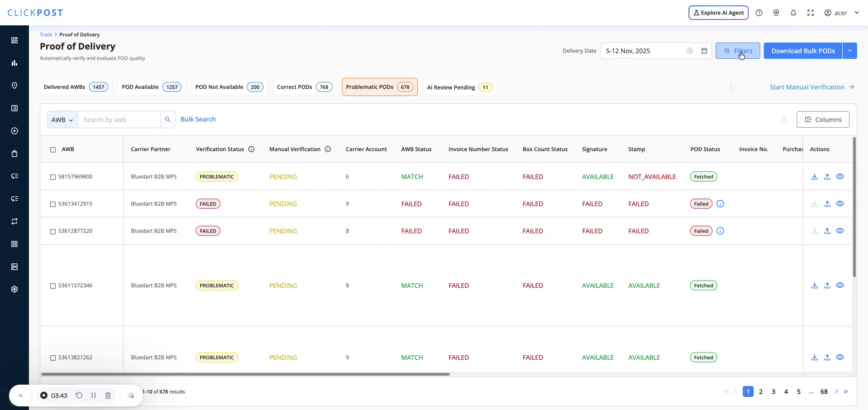
Task: Check the checkbox for AWB 53612877220
Action: click(53, 231)
